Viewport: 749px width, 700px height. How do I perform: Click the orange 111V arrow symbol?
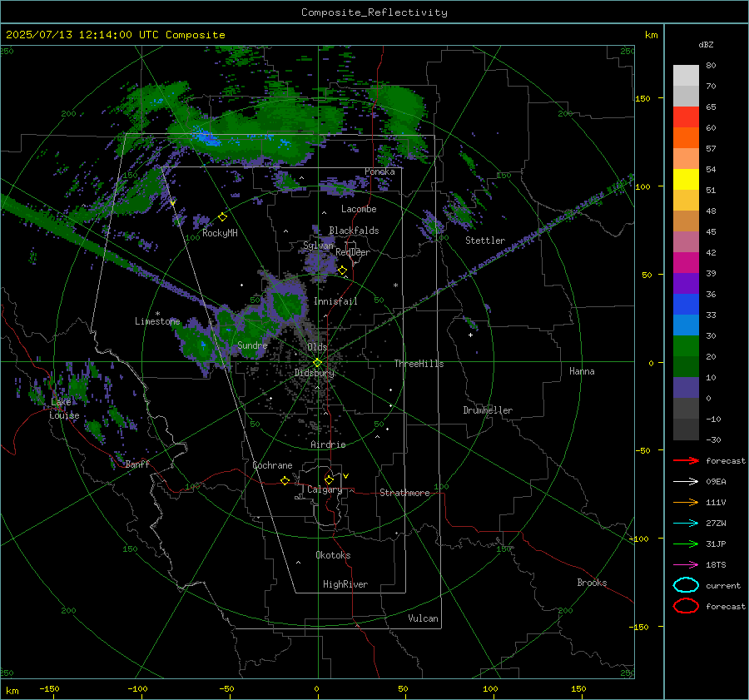pos(686,502)
